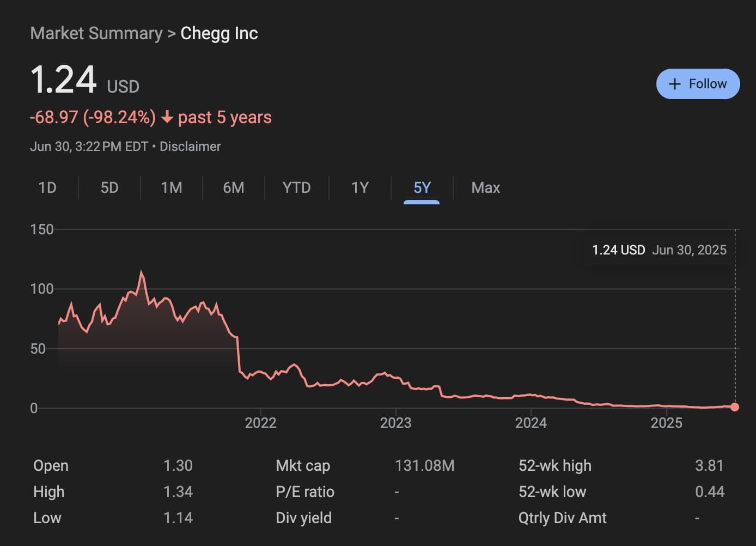
Task: Select the 5D time range tab
Action: coord(109,188)
